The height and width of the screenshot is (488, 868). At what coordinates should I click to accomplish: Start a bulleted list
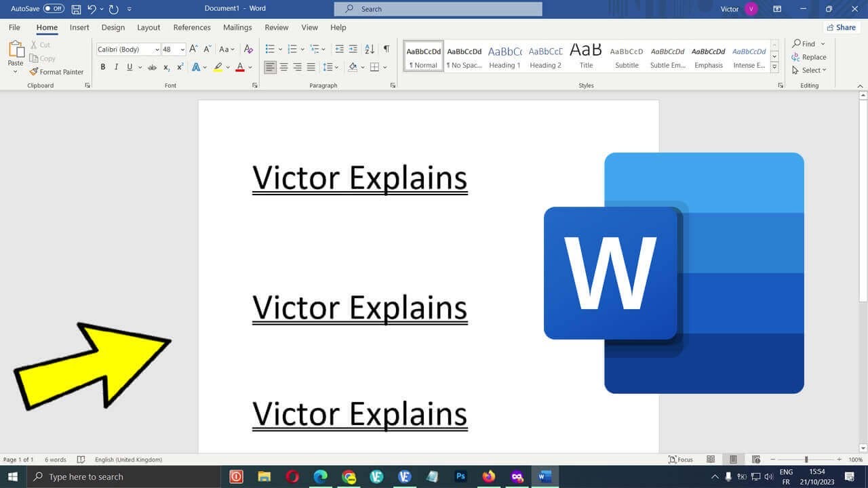click(x=270, y=49)
